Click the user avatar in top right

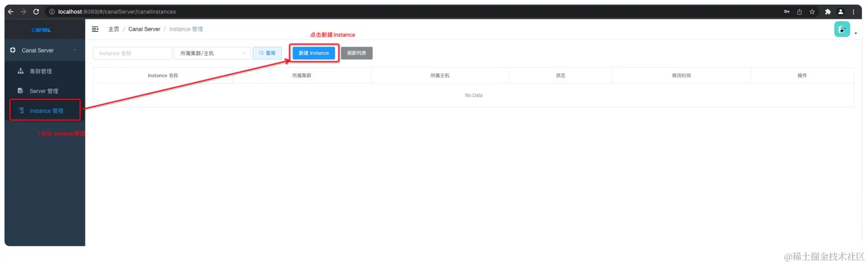842,29
